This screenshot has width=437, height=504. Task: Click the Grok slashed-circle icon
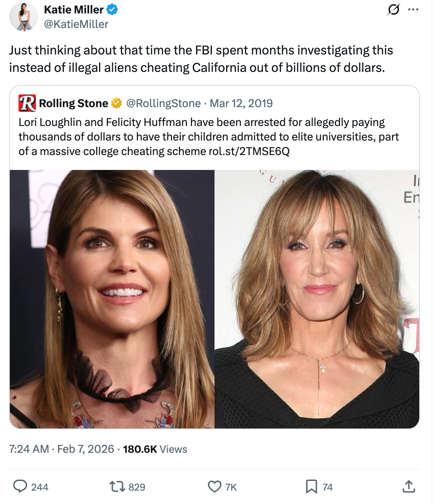tap(393, 10)
